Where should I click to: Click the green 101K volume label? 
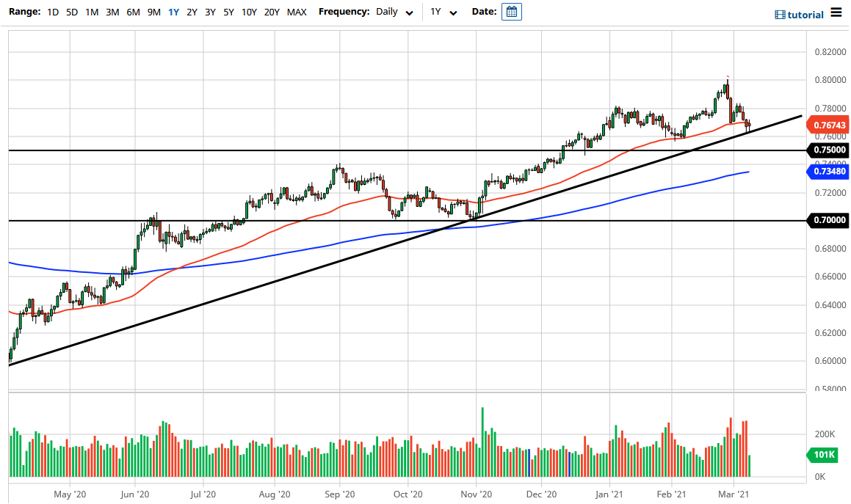[x=822, y=455]
